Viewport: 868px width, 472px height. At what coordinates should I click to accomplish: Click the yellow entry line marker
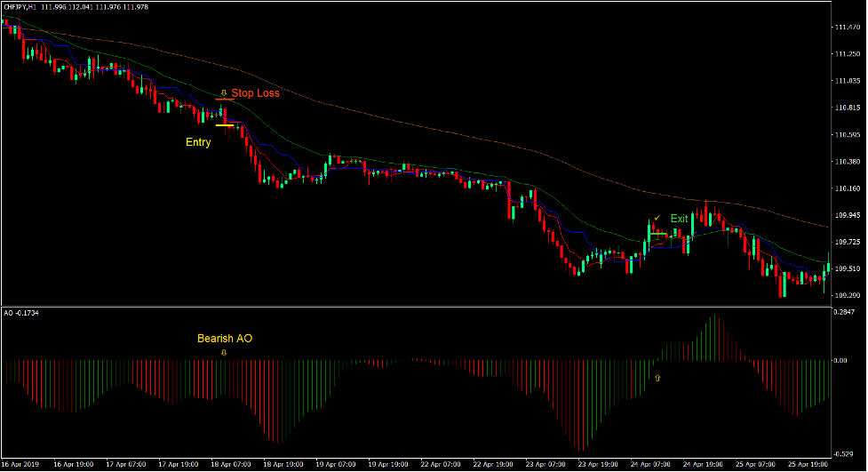(x=225, y=125)
